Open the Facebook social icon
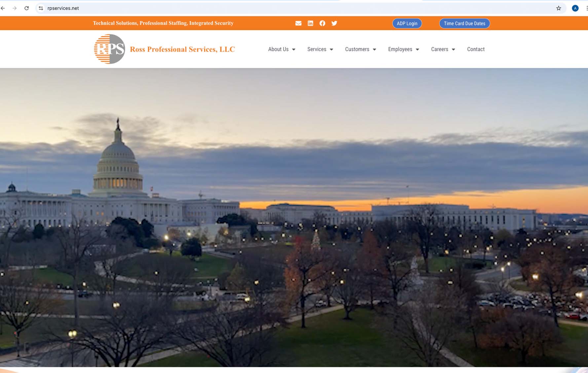This screenshot has width=588, height=373. tap(322, 23)
